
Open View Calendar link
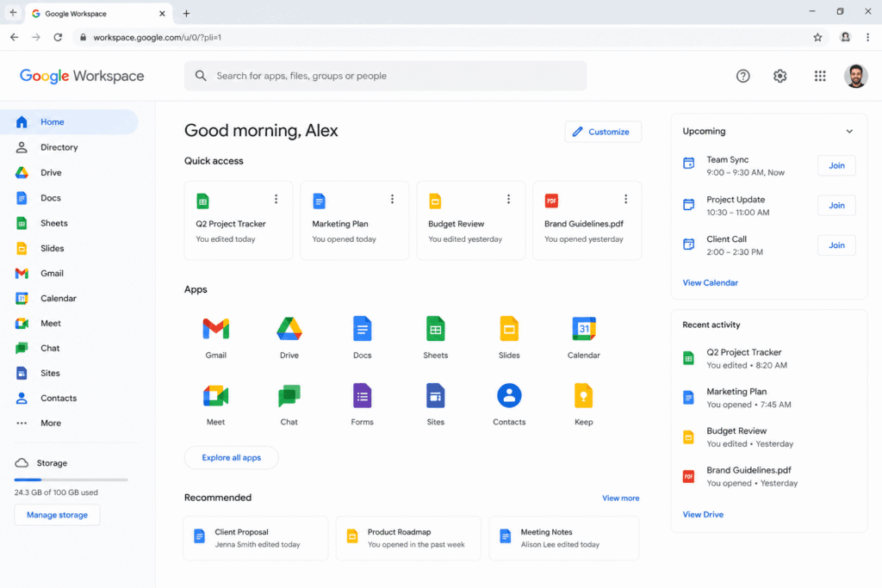(x=710, y=282)
